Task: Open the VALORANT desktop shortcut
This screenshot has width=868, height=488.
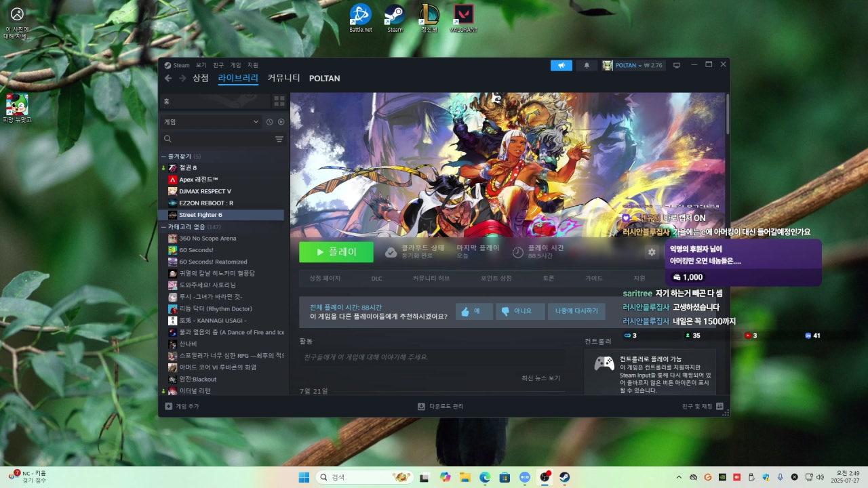Action: click(463, 18)
